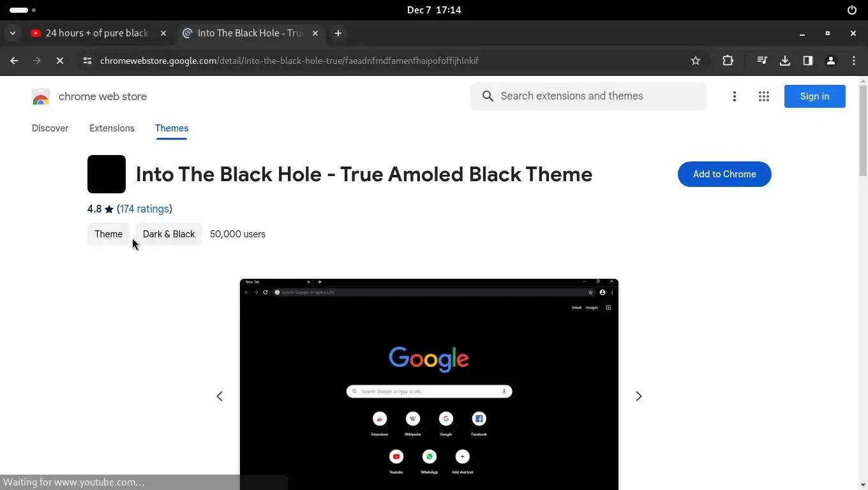Viewport: 868px width, 490px height.
Task: Click the Dark & Black category chip
Action: point(168,234)
